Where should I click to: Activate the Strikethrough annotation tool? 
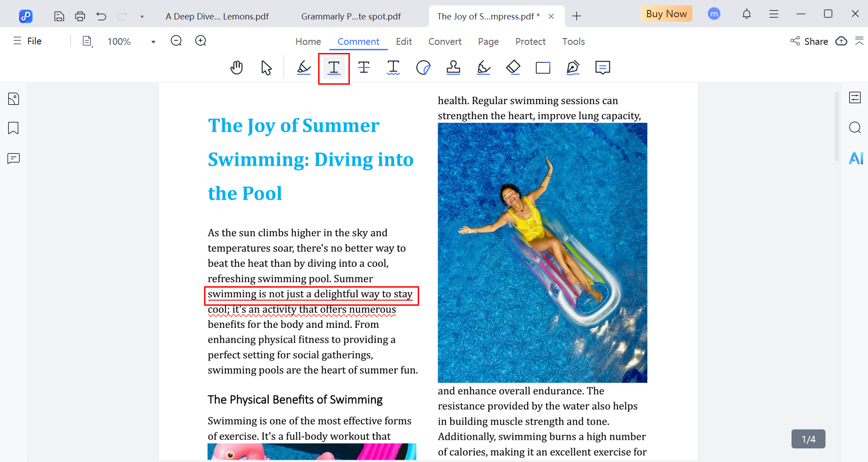(364, 67)
